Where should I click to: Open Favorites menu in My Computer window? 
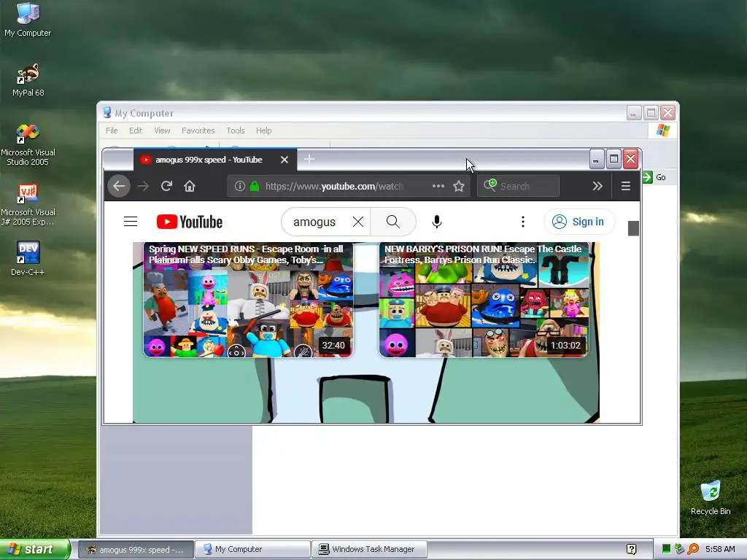[198, 131]
